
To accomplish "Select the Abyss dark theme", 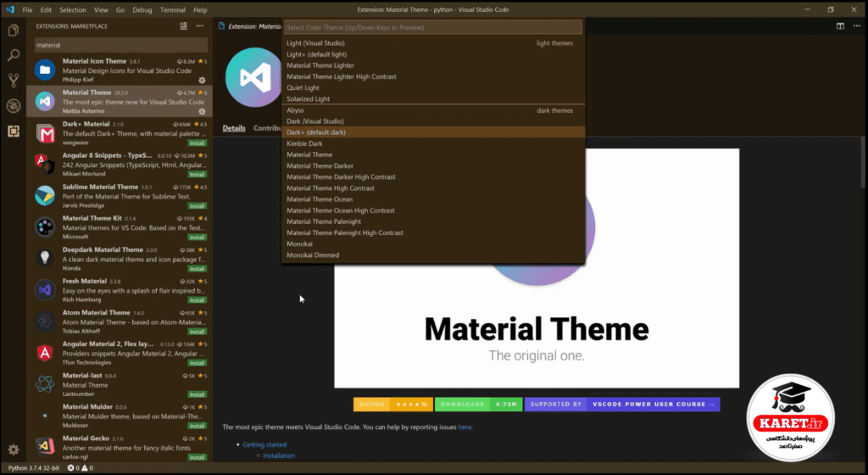I will point(433,110).
